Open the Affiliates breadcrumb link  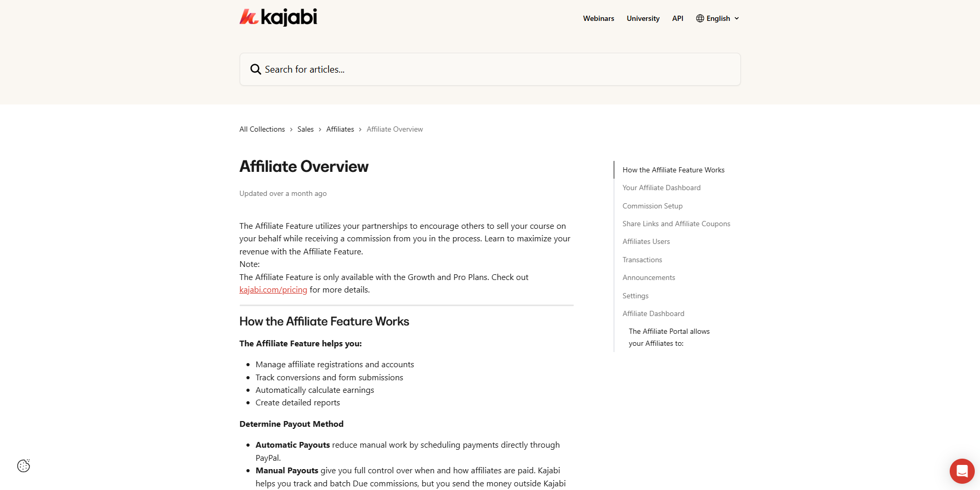click(x=340, y=129)
